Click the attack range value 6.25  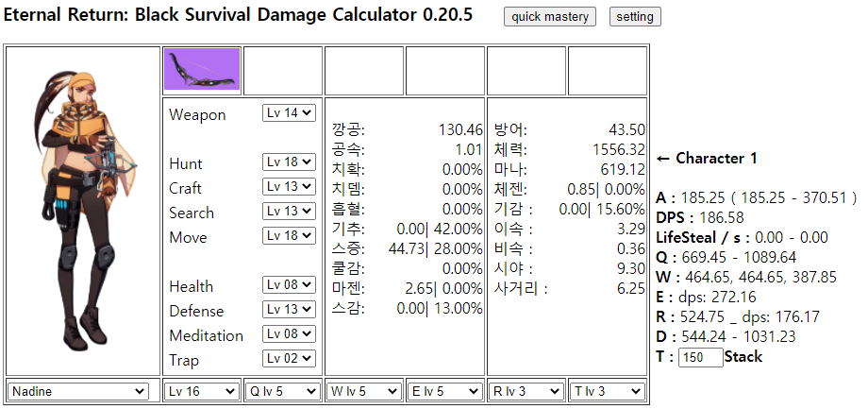tap(631, 289)
